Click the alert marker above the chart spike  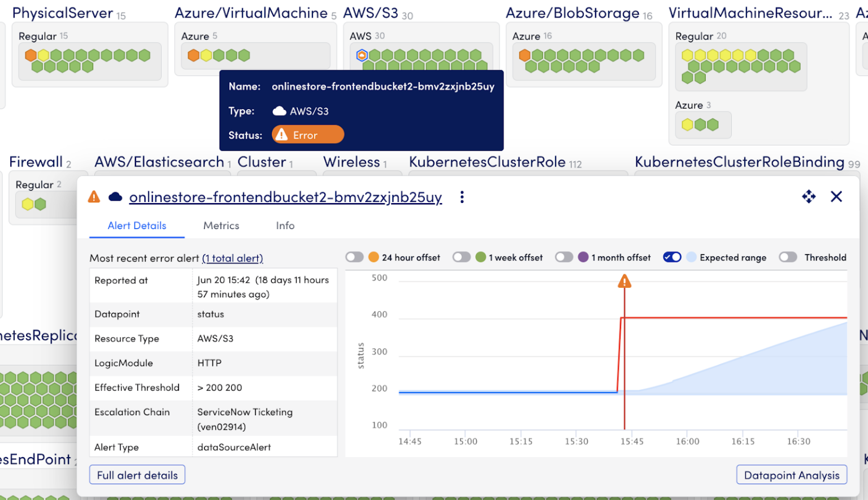click(624, 281)
